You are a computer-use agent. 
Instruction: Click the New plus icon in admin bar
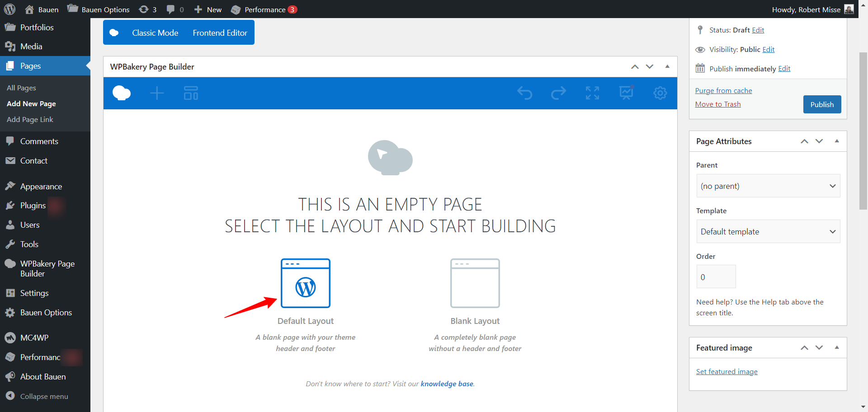tap(198, 9)
